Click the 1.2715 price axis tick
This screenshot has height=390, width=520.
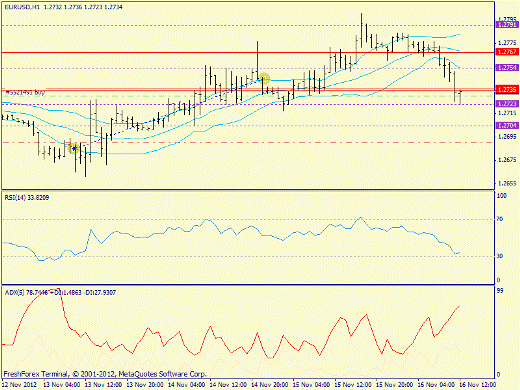coord(507,113)
